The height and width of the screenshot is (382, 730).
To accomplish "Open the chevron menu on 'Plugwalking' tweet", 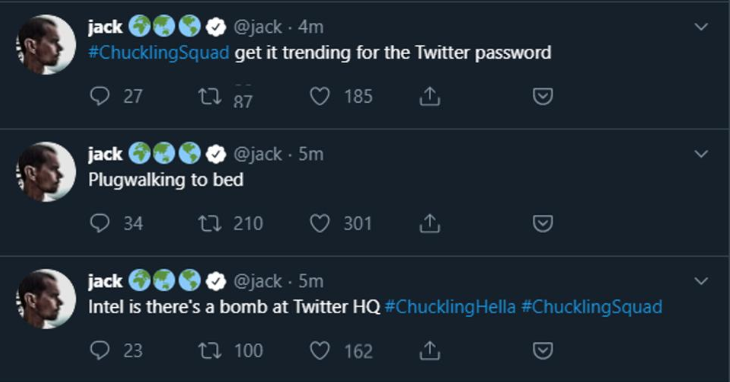I will pyautogui.click(x=701, y=154).
